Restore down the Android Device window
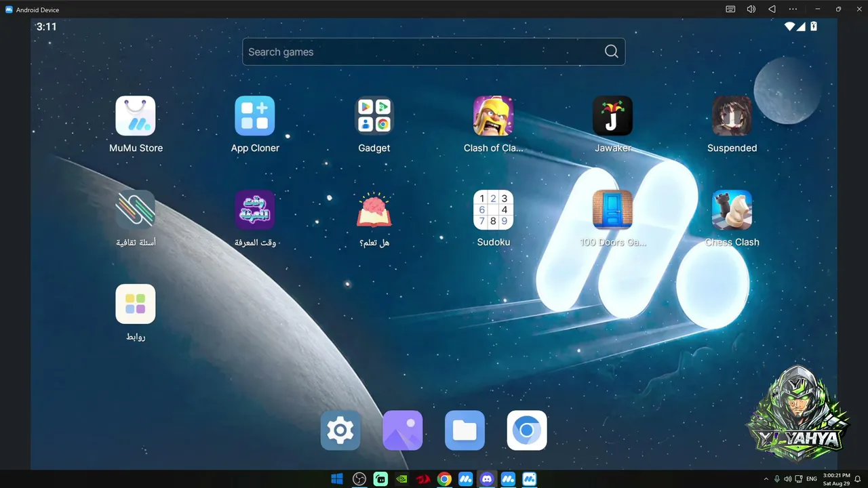 pyautogui.click(x=838, y=9)
